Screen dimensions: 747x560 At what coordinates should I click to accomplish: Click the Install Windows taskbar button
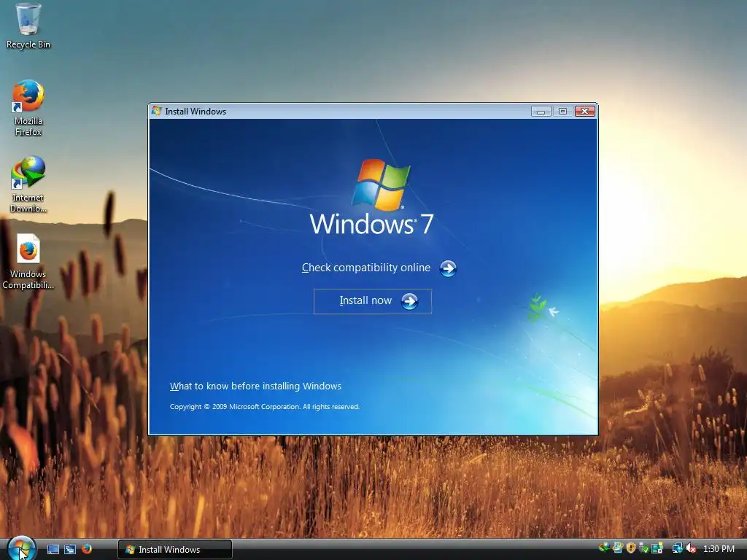click(175, 550)
